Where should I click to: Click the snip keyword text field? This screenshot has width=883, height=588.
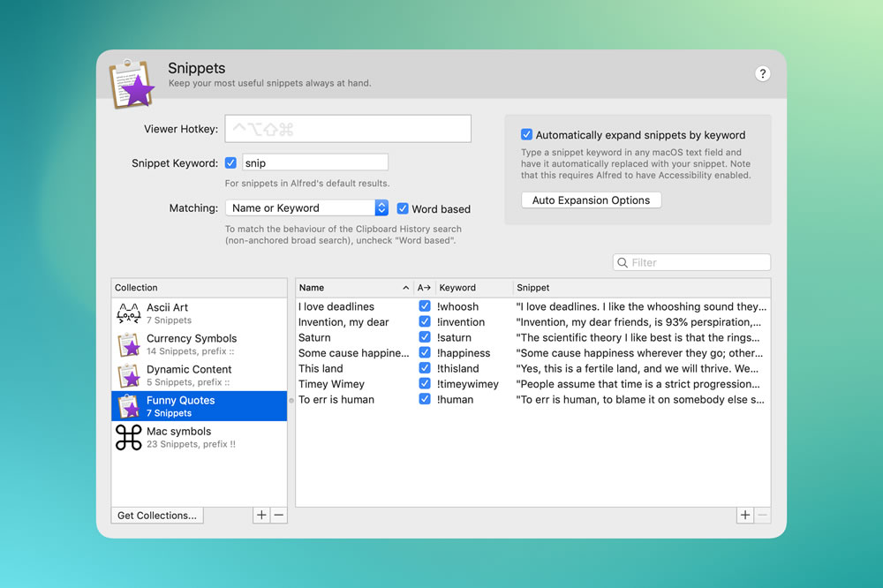click(x=315, y=162)
